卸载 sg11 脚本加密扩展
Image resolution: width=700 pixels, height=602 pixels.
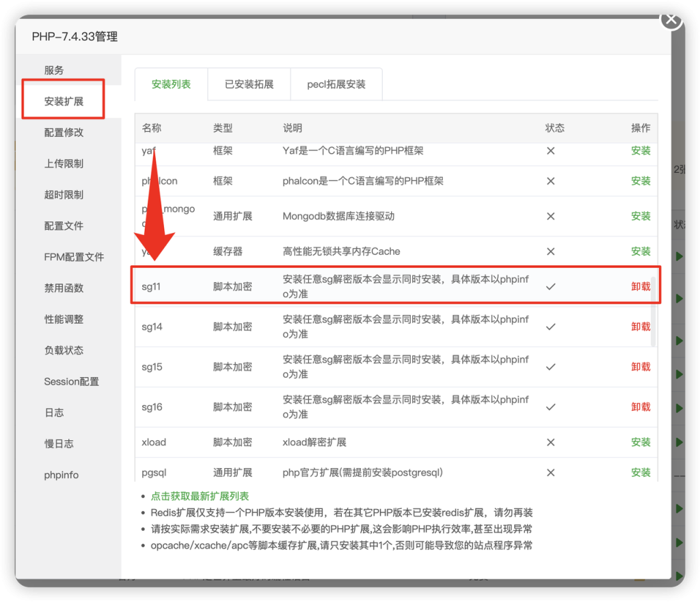point(640,286)
